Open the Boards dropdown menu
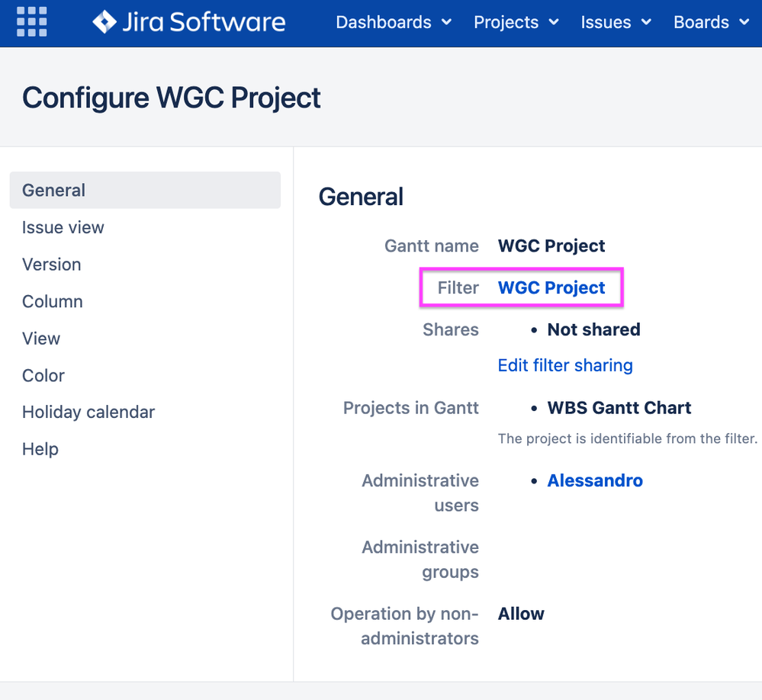This screenshot has width=762, height=700. (x=711, y=22)
